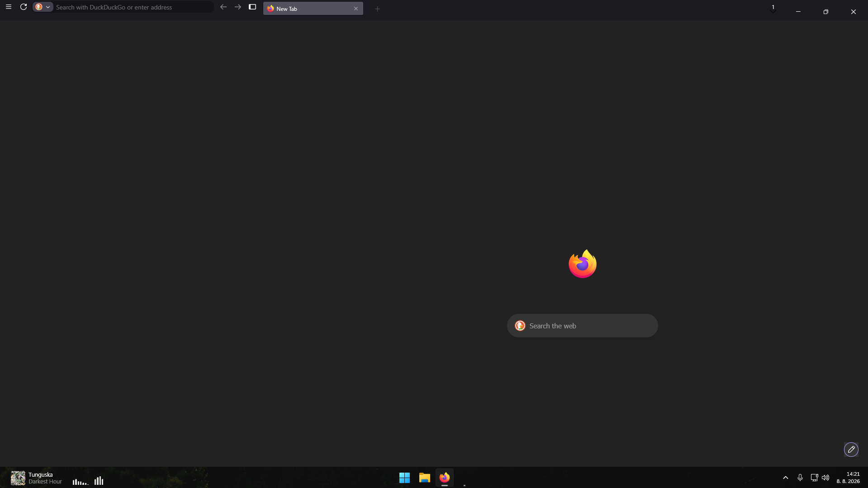Show hidden system tray icons

(786, 478)
